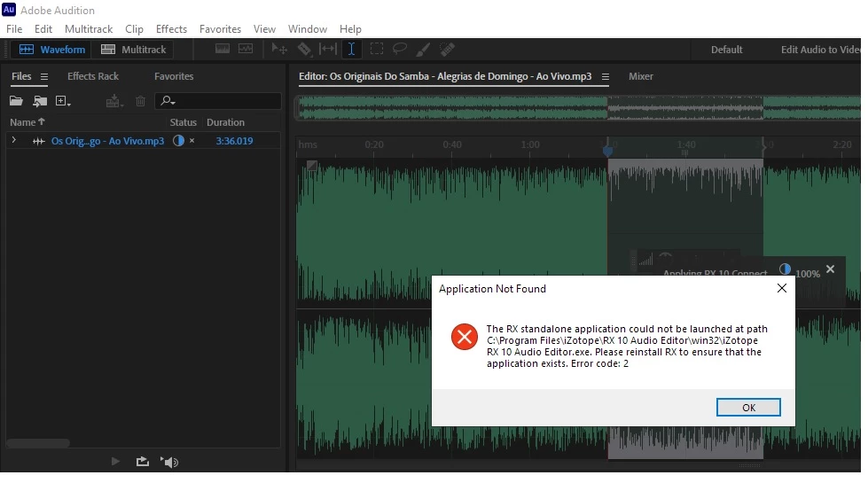Image resolution: width=868 pixels, height=483 pixels.
Task: Open the Editor panel hamburger menu
Action: [x=605, y=77]
